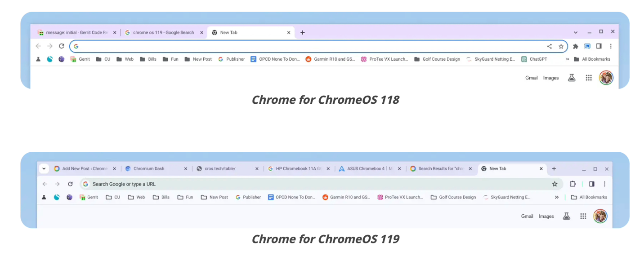Open All Bookmarks folder in ChromeOS 118
This screenshot has width=644, height=265.
pos(592,59)
